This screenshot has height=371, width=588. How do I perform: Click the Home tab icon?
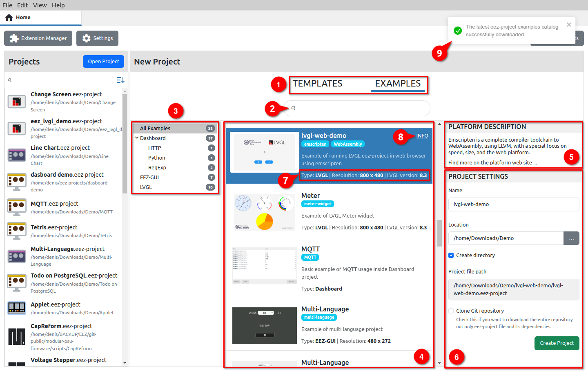[x=9, y=18]
